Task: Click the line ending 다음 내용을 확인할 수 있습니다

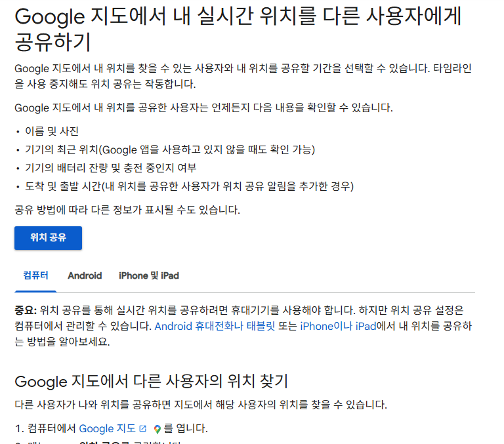Action: [x=203, y=108]
